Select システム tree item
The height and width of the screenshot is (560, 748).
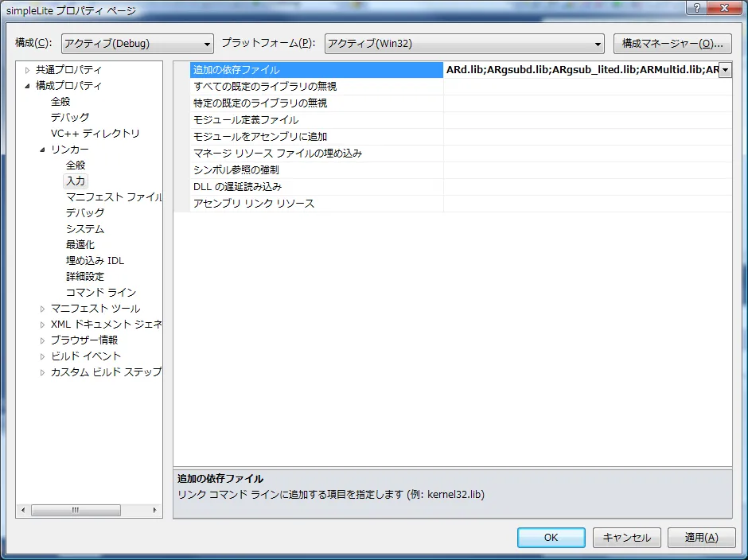[85, 229]
